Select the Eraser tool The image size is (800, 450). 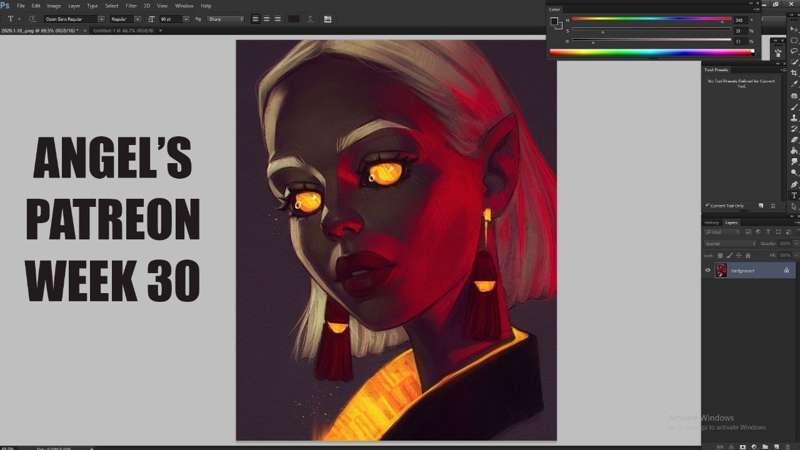[x=794, y=140]
